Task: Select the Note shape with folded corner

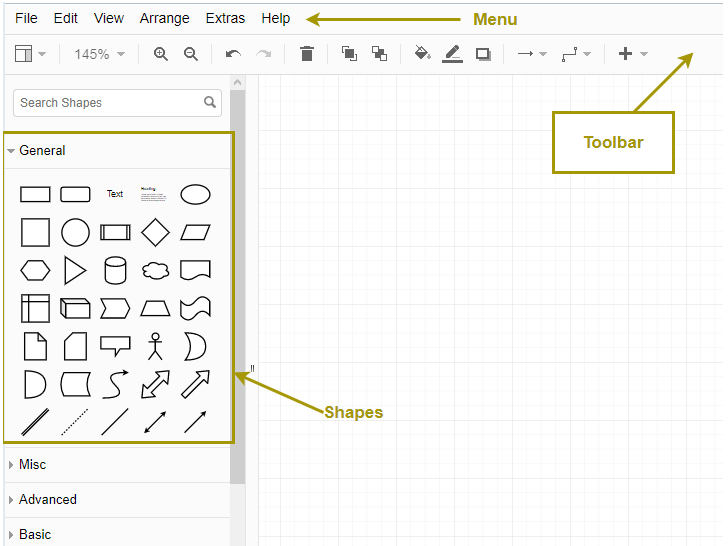Action: (x=35, y=346)
